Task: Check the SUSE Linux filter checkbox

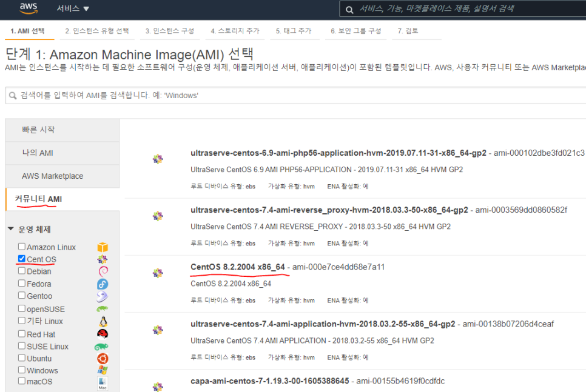Action: [x=22, y=346]
